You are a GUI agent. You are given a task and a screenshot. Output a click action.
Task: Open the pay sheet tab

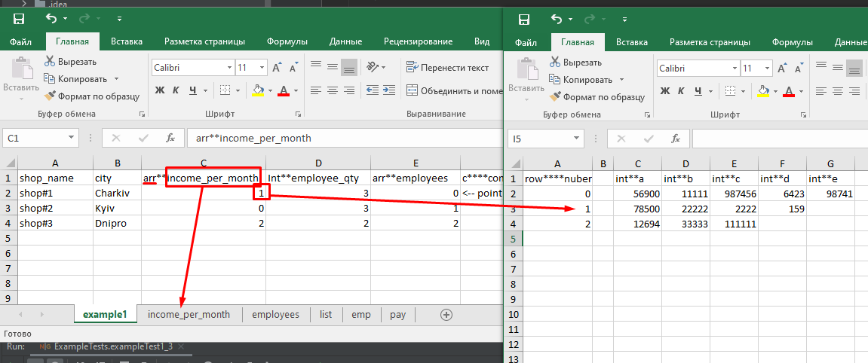click(397, 314)
